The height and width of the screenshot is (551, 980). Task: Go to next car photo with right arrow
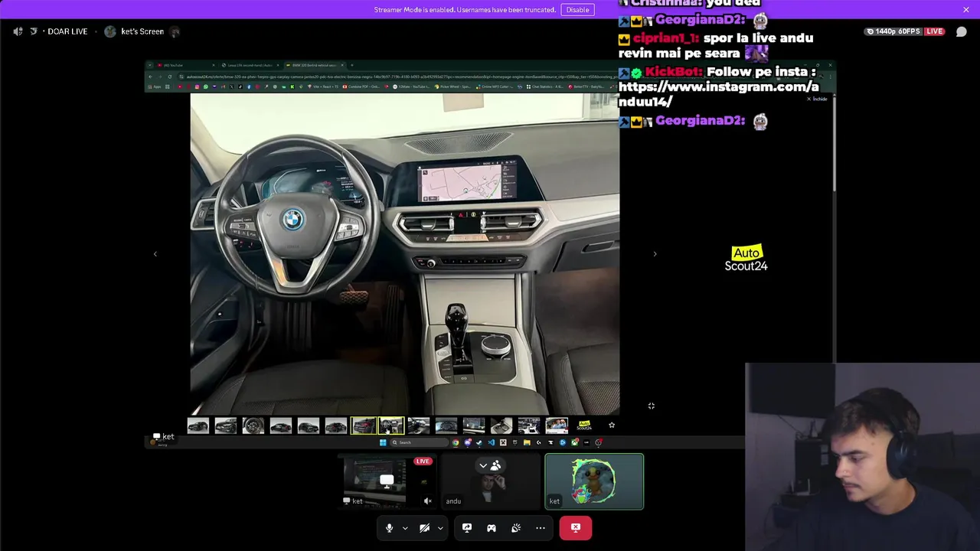(655, 254)
